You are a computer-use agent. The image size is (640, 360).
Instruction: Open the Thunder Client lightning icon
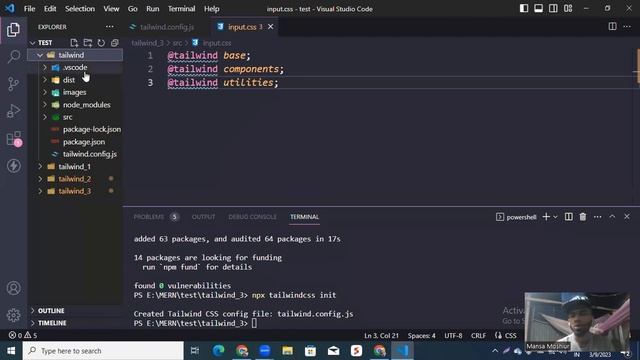tap(13, 166)
